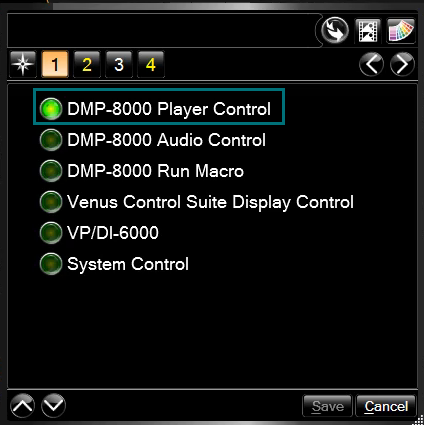Switch to tab 4
Screen dimensions: 424x425
[x=151, y=64]
